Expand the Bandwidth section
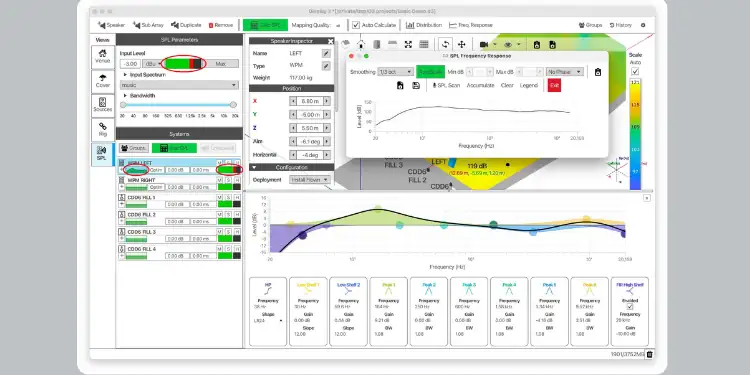 pyautogui.click(x=125, y=96)
